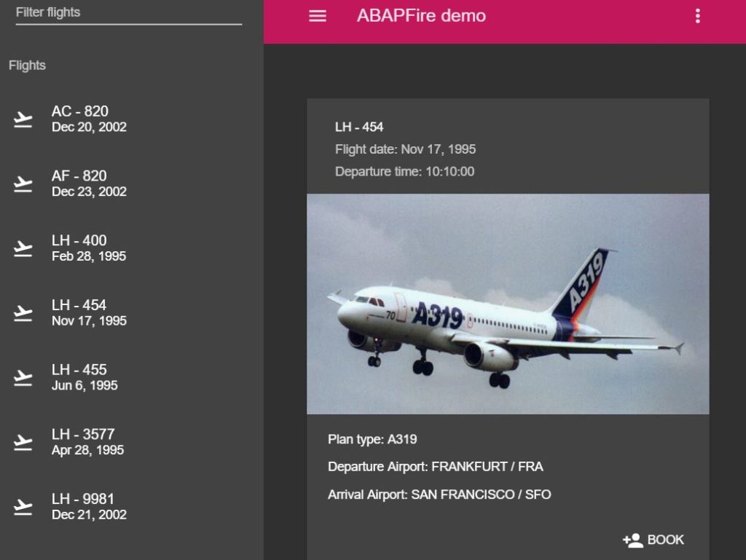Select flight LH - 9981 in list
This screenshot has height=560, width=746.
(132, 507)
